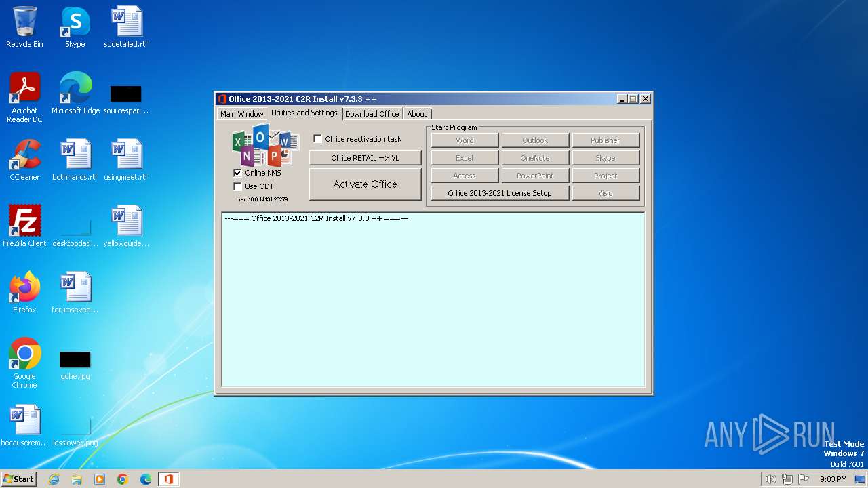Select the gohe.jpg image icon

click(75, 365)
